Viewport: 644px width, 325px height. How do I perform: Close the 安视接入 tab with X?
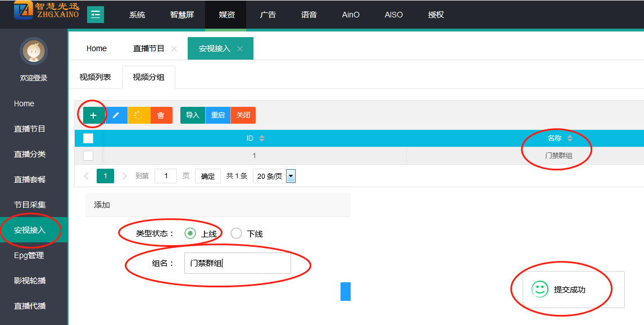240,49
